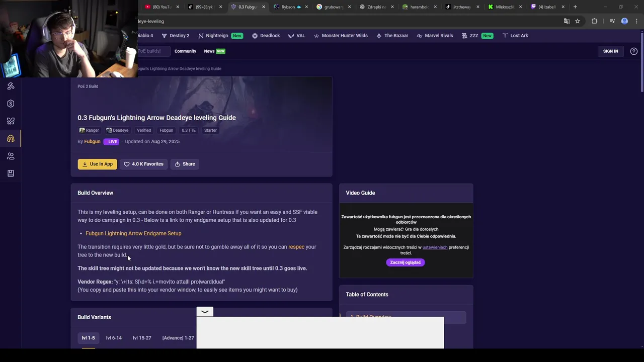Click the Verified tag
This screenshot has width=644, height=362.
[144, 130]
